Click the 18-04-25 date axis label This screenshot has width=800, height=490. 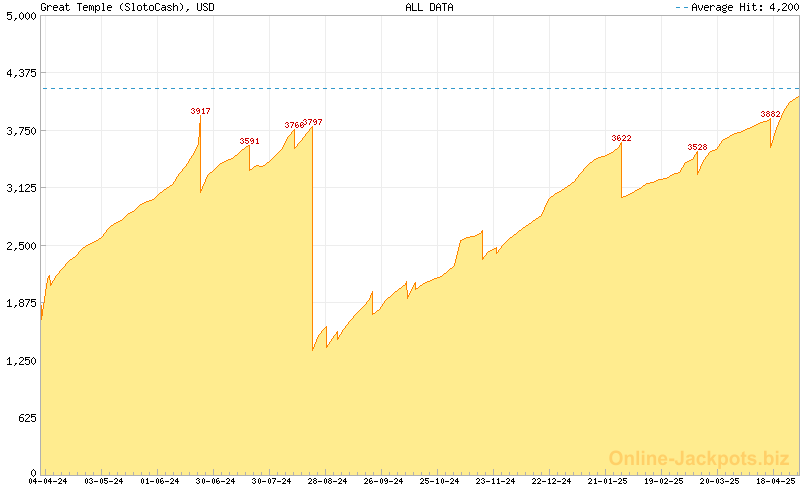pos(776,481)
